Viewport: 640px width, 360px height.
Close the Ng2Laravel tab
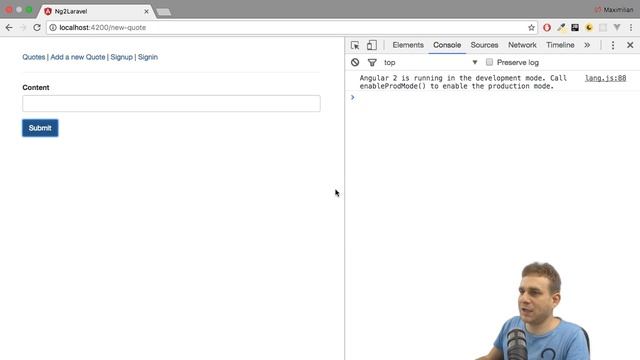click(x=146, y=11)
